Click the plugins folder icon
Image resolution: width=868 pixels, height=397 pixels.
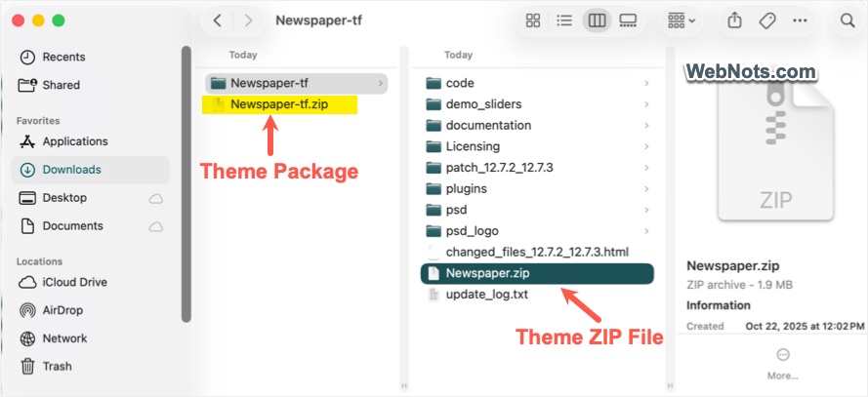pos(434,188)
